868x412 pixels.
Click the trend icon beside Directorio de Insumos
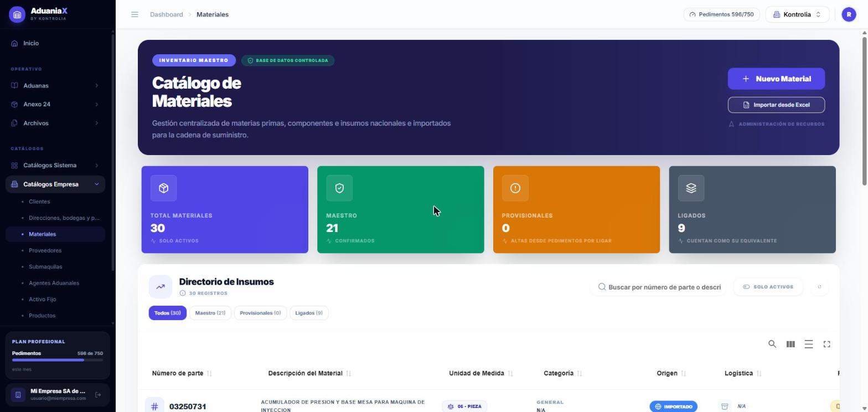[x=160, y=287]
